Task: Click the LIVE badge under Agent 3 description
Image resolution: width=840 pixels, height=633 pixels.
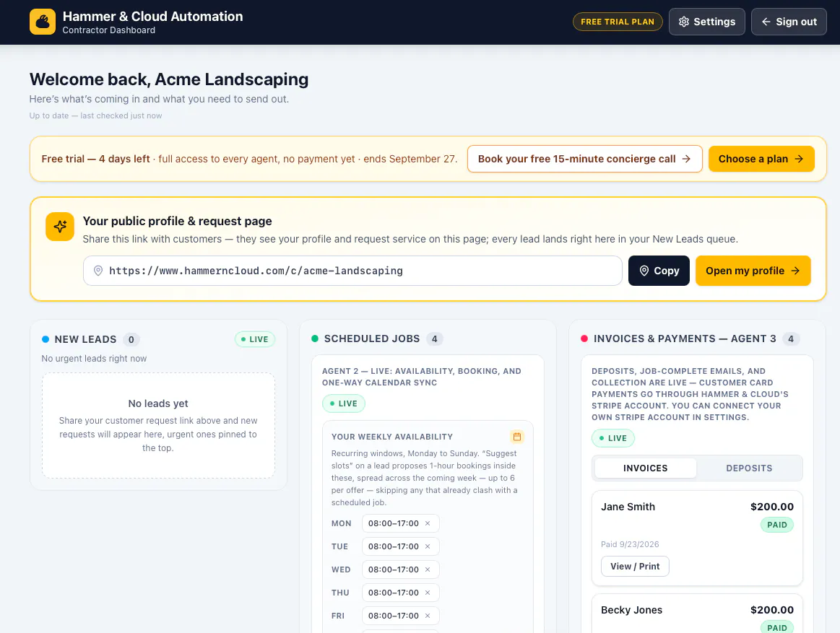Action: 613,438
